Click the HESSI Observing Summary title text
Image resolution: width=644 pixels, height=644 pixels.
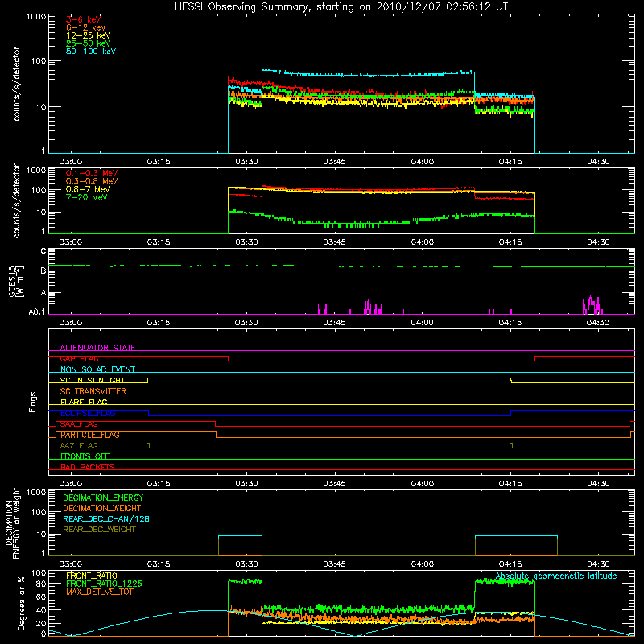(341, 7)
